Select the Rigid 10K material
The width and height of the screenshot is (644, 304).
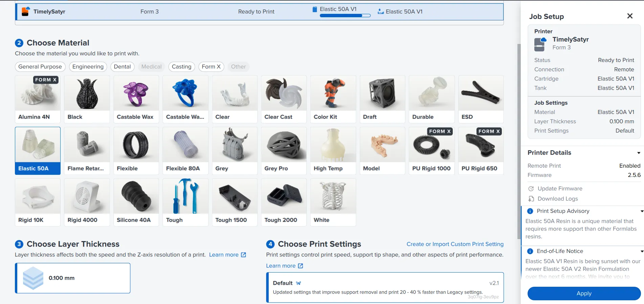pos(38,202)
